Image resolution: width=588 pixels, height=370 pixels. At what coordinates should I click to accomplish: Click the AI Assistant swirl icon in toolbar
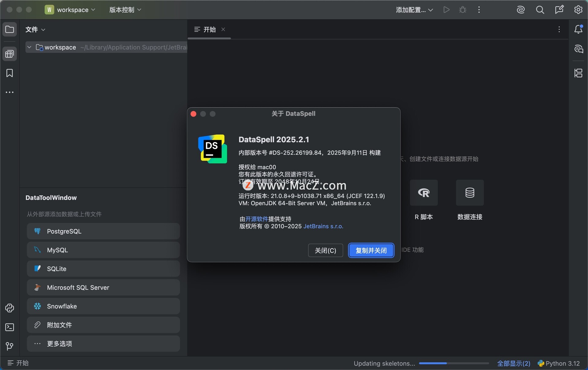pos(521,10)
